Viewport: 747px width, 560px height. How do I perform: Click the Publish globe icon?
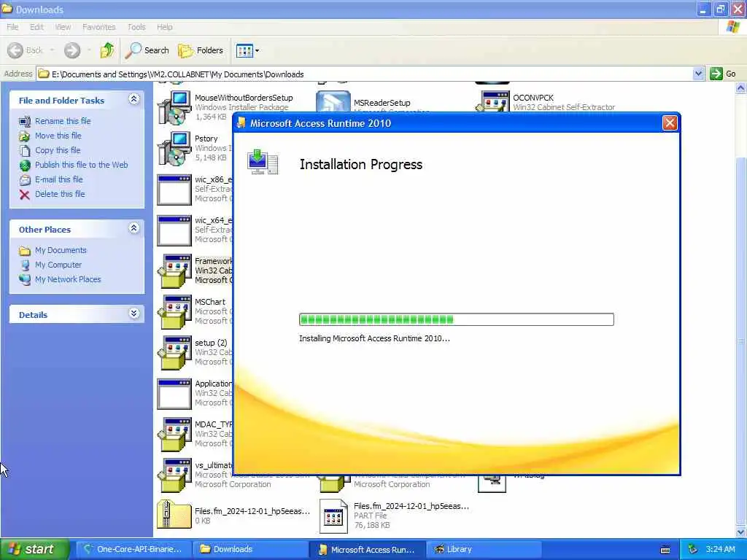[x=25, y=166]
